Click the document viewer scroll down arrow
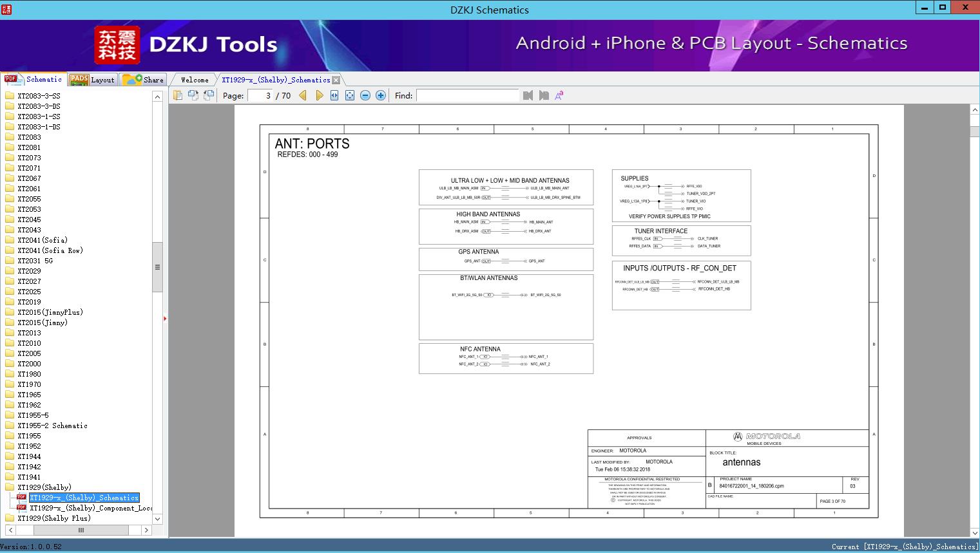Screen dimensions: 980x553 [975, 532]
